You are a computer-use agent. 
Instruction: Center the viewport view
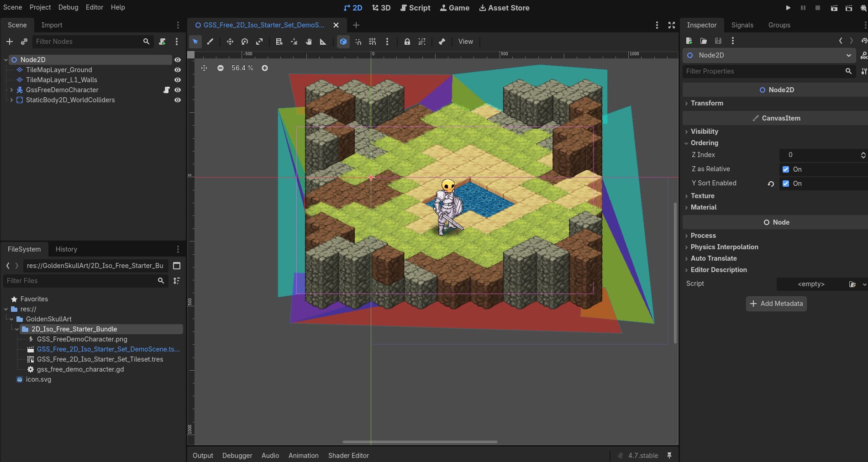coord(204,68)
